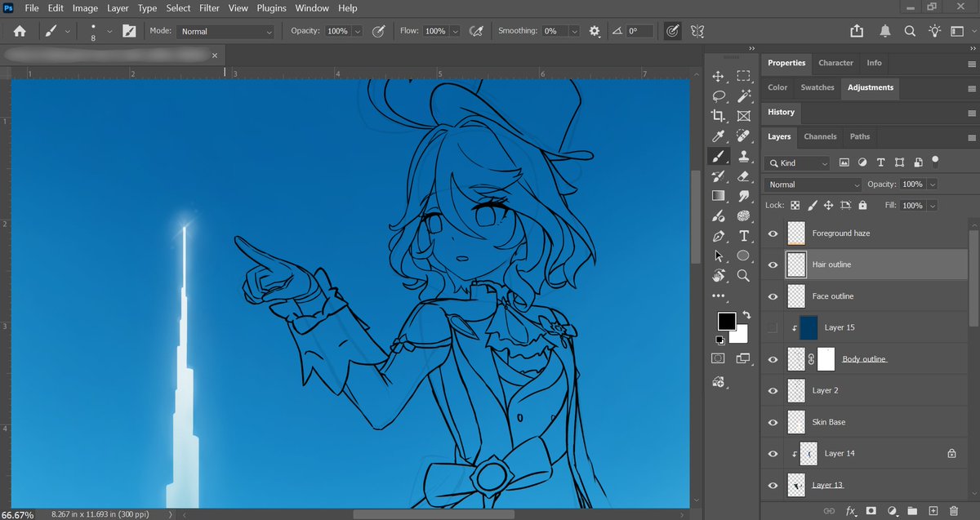Open the Filter menu
The image size is (980, 520).
[x=210, y=8]
